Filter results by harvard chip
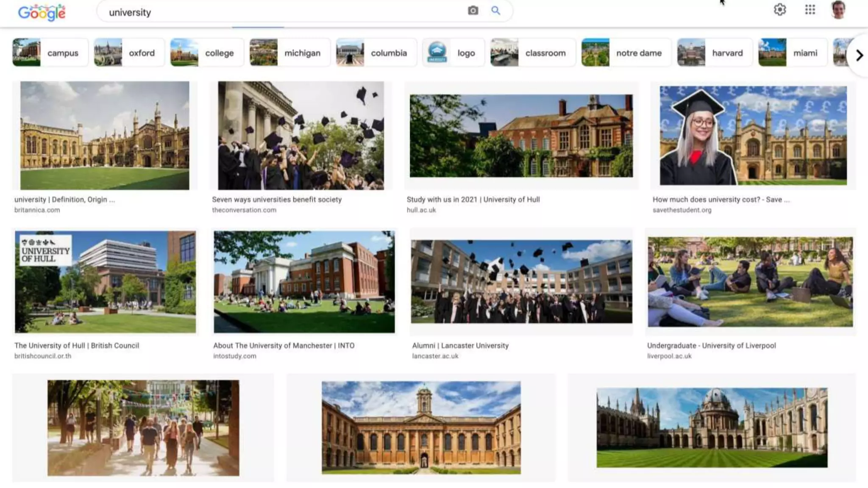The image size is (868, 488). [x=715, y=53]
